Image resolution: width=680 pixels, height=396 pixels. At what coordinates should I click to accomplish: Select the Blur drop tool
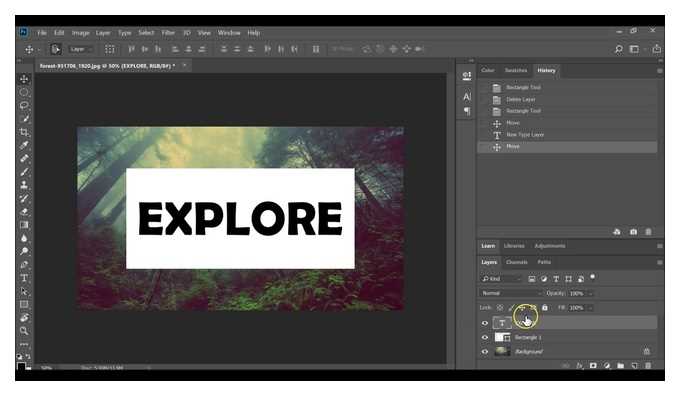point(24,238)
